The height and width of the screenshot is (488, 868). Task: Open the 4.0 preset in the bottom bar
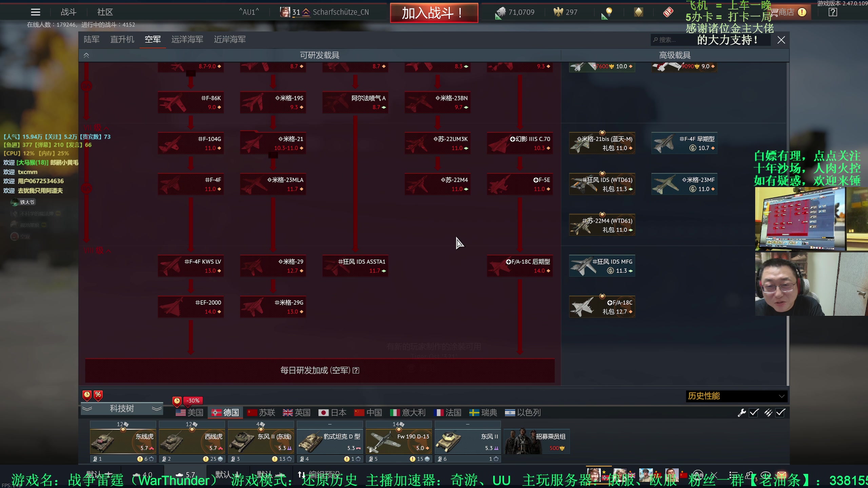(142, 474)
